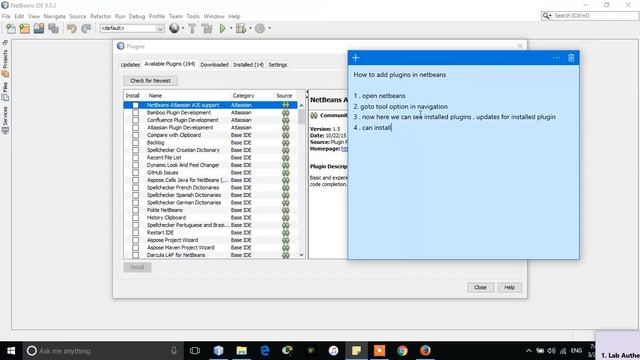This screenshot has height=360, width=640.
Task: Expand the Run Project dropdown arrow
Action: pyautogui.click(x=231, y=29)
